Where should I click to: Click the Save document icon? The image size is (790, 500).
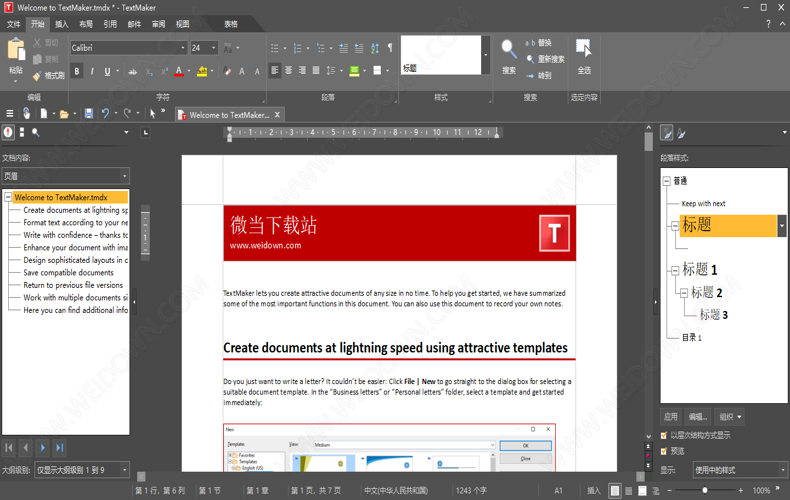(88, 114)
